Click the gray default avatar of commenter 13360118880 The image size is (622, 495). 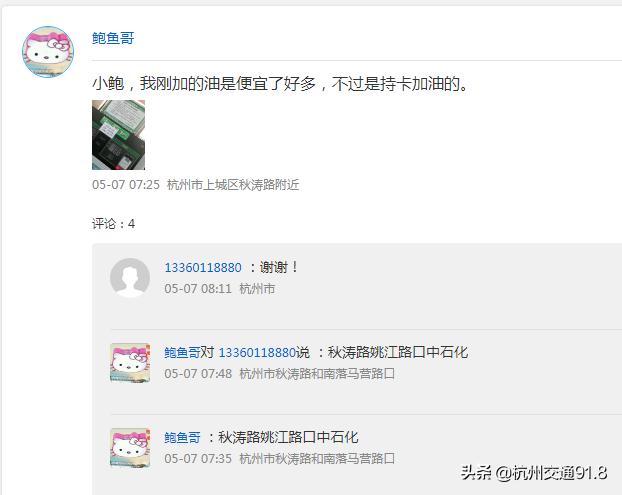[130, 278]
